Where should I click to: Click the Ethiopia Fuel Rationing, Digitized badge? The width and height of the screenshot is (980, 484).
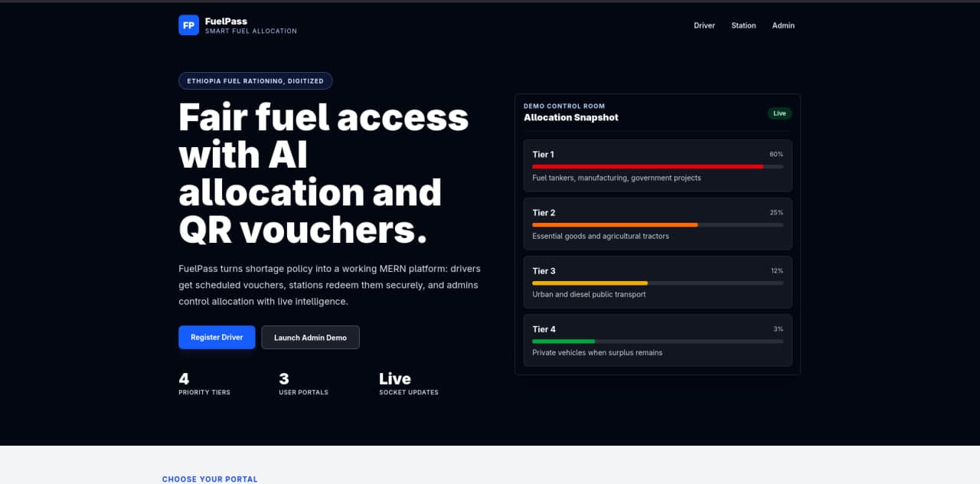(256, 80)
